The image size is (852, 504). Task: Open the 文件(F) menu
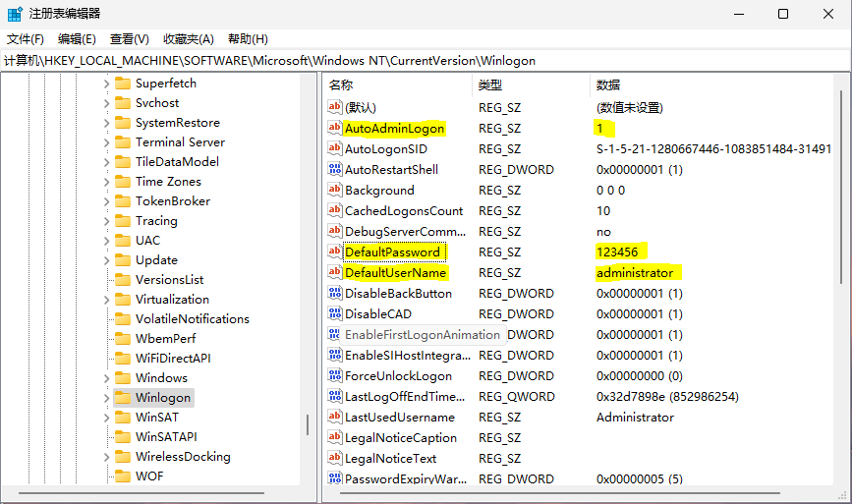pyautogui.click(x=26, y=39)
